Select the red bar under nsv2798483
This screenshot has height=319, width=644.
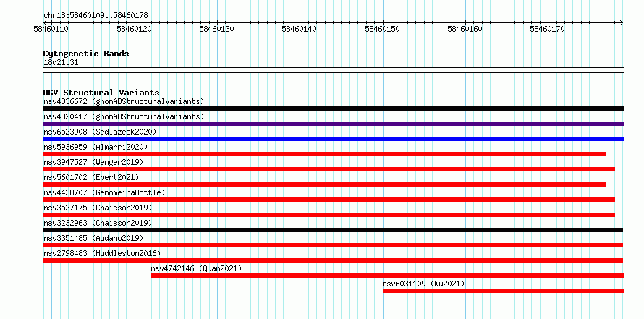333,260
